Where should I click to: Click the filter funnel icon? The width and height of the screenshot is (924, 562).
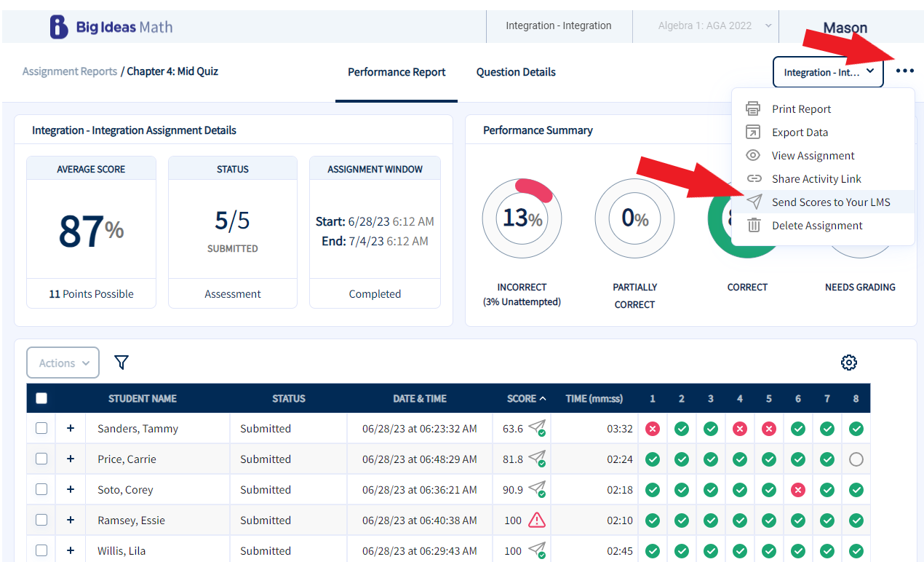coord(122,363)
